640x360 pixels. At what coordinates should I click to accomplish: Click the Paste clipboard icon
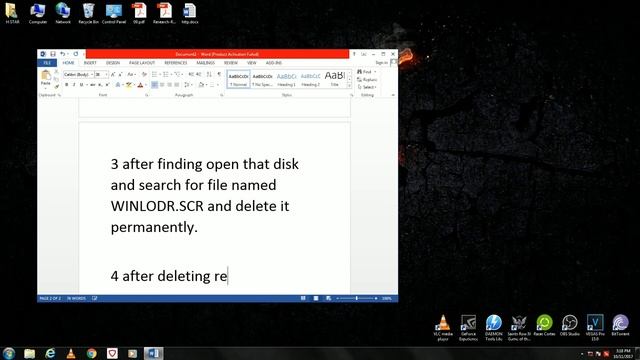(46, 75)
